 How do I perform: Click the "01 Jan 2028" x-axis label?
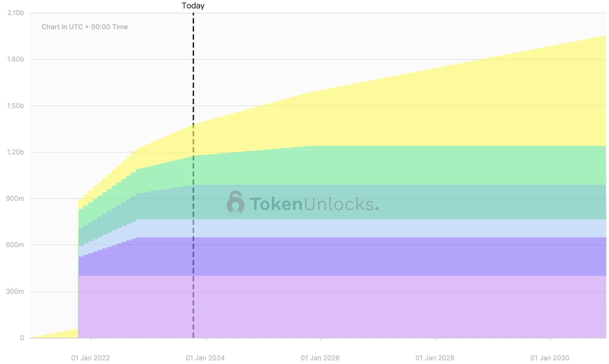pos(435,358)
